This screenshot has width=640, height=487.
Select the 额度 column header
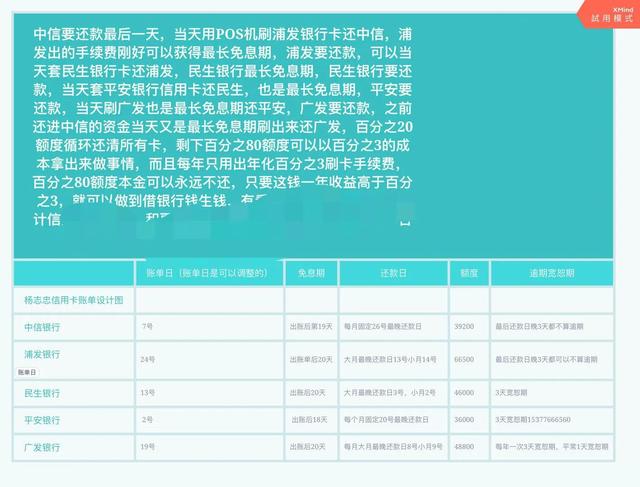[469, 273]
